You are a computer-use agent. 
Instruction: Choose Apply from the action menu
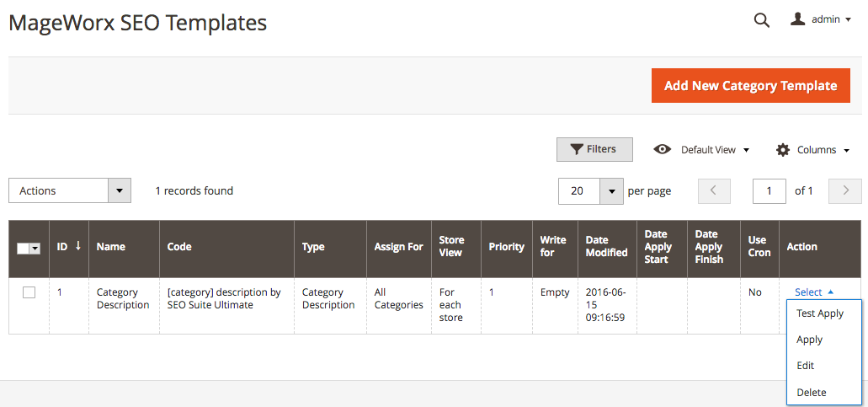coord(823,340)
